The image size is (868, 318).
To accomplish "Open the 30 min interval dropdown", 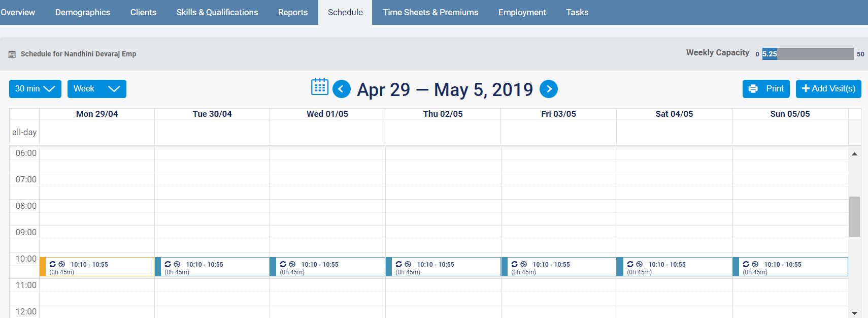I will pyautogui.click(x=35, y=89).
